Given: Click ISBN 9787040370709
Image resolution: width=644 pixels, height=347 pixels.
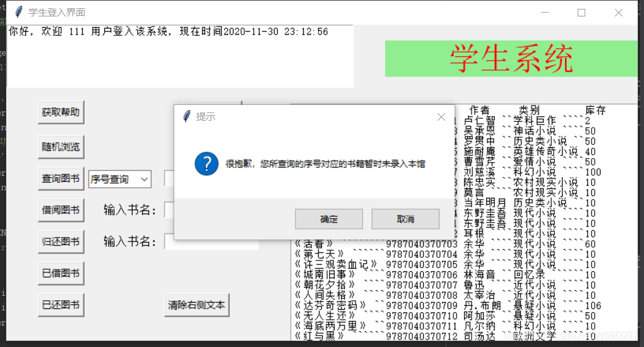Looking at the screenshot, I should (x=421, y=306).
